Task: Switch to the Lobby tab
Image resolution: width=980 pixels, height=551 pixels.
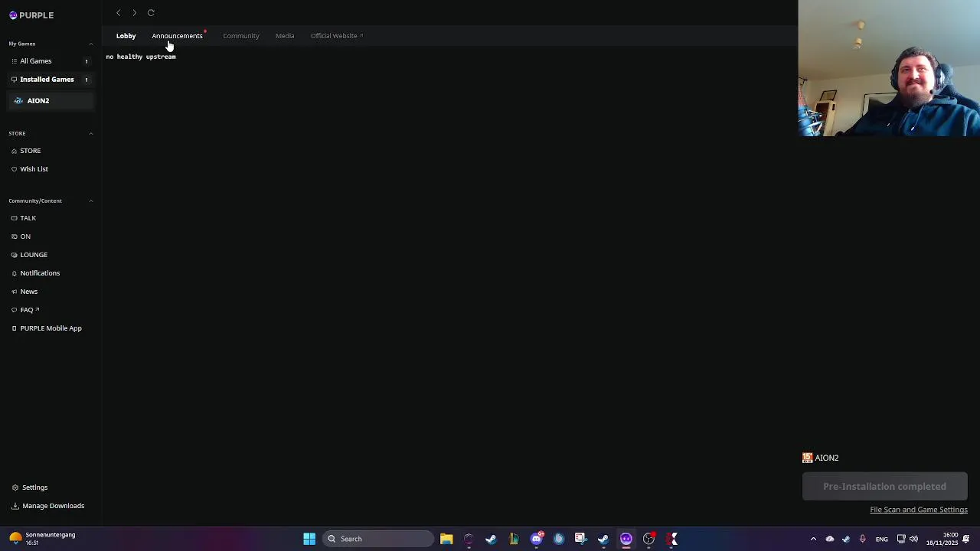Action: [126, 36]
